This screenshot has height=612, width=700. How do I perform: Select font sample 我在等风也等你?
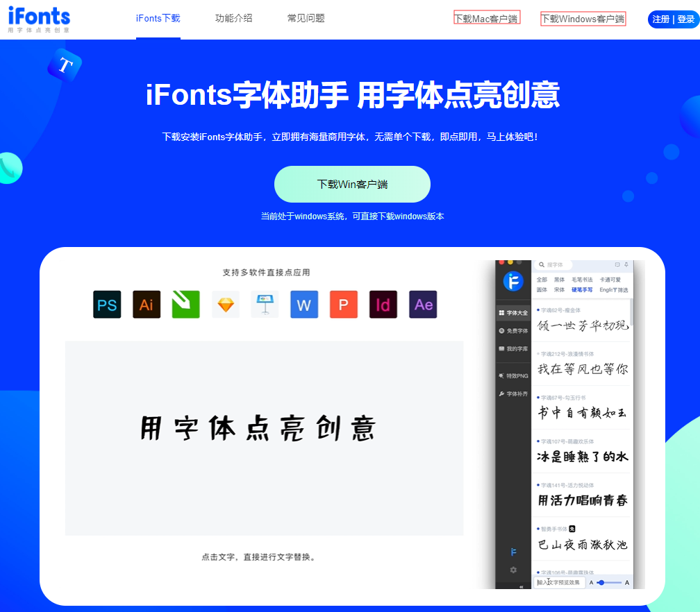(x=583, y=369)
